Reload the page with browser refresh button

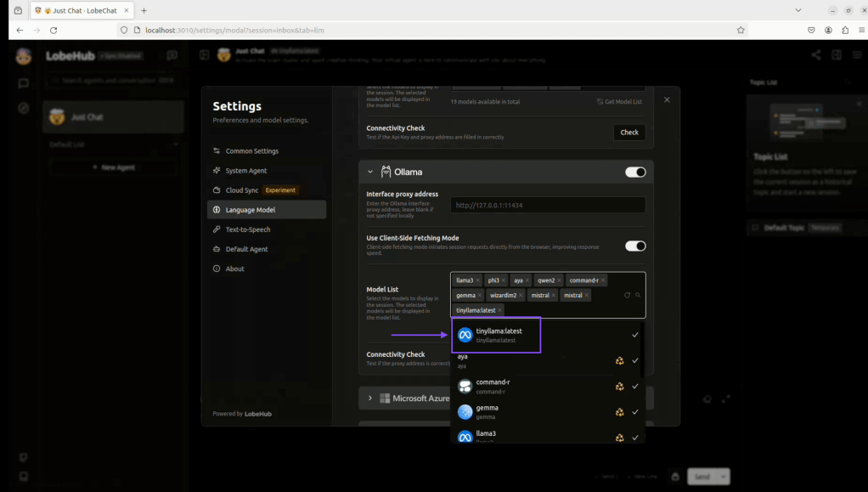coord(54,30)
